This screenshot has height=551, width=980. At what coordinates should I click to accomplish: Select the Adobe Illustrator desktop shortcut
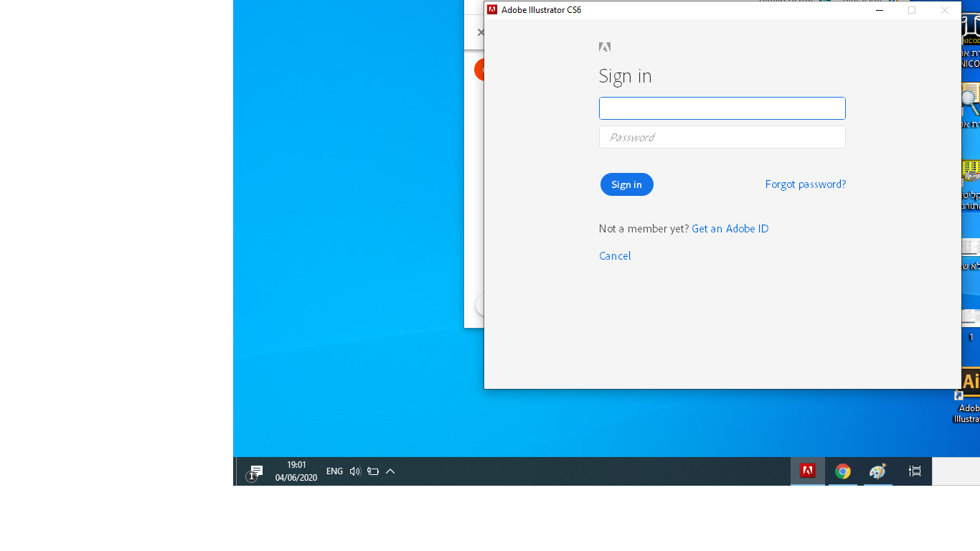[969, 396]
